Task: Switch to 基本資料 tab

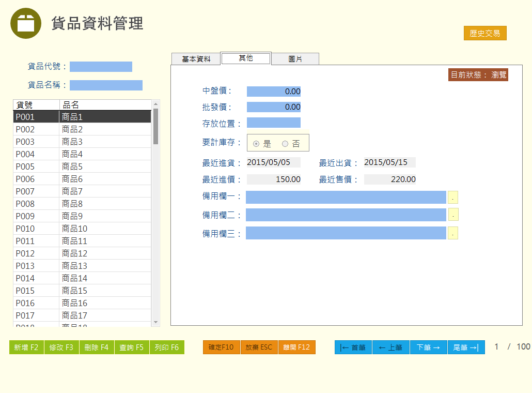Action: [196, 59]
